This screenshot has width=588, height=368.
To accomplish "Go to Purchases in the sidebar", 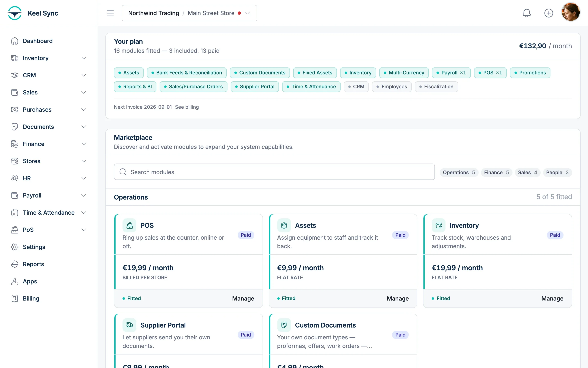I will coord(37,110).
